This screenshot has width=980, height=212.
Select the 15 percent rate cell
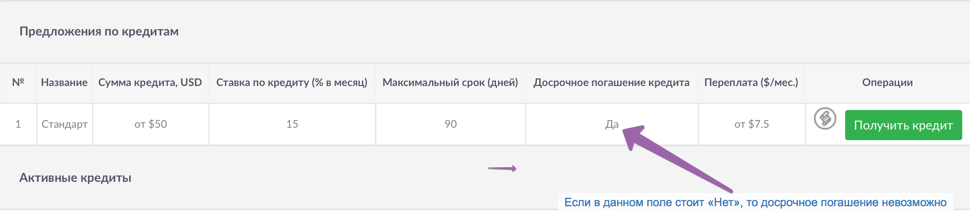click(292, 124)
